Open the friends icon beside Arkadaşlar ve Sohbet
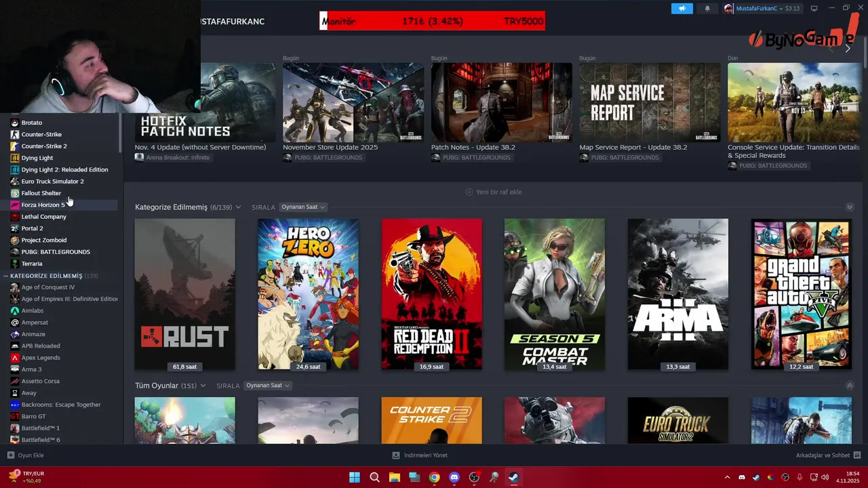Viewport: 868px width, 488px height. pos(857,455)
